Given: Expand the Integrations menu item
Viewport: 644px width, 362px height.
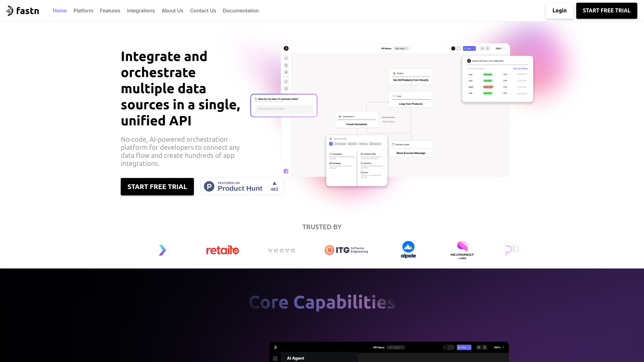Looking at the screenshot, I should tap(141, 11).
